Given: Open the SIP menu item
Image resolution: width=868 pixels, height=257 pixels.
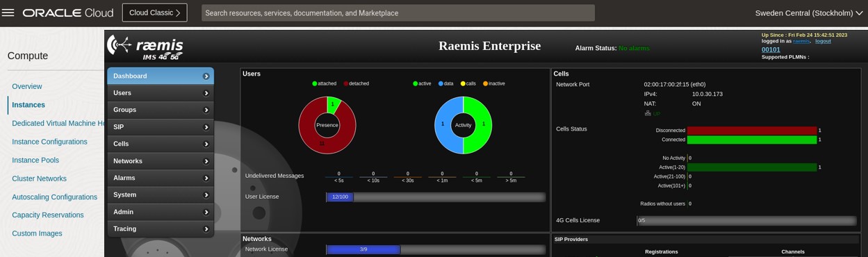Looking at the screenshot, I should [161, 127].
